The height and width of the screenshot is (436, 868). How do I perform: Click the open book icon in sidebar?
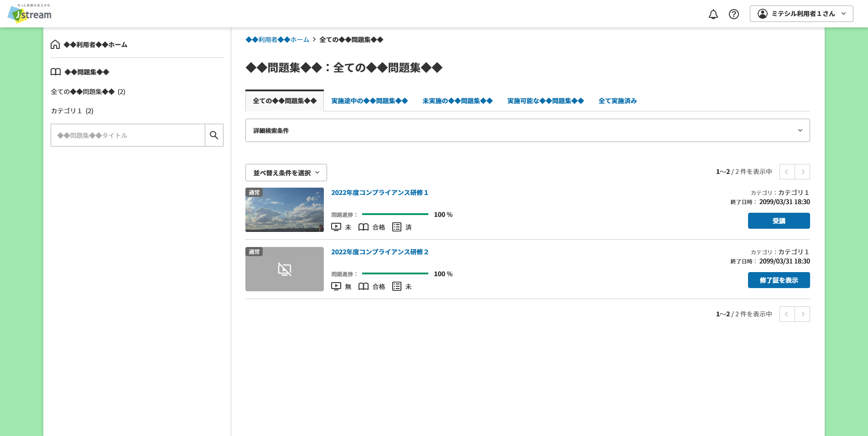click(x=56, y=72)
